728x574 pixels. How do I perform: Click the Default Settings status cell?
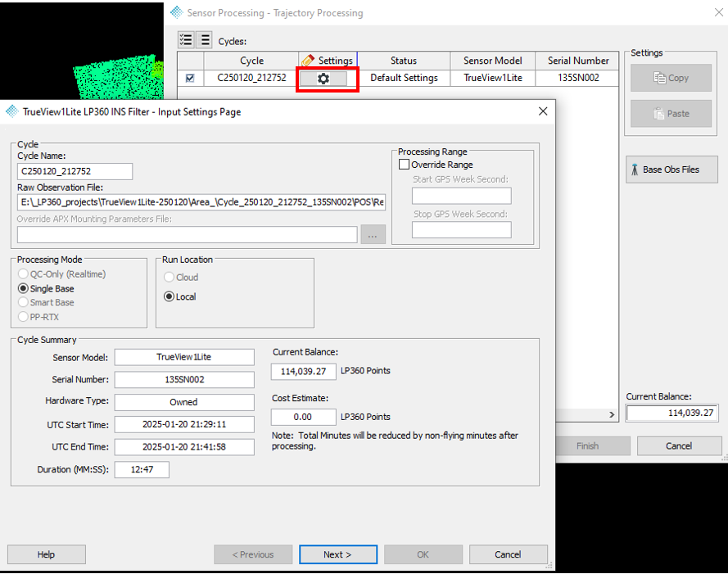click(404, 78)
